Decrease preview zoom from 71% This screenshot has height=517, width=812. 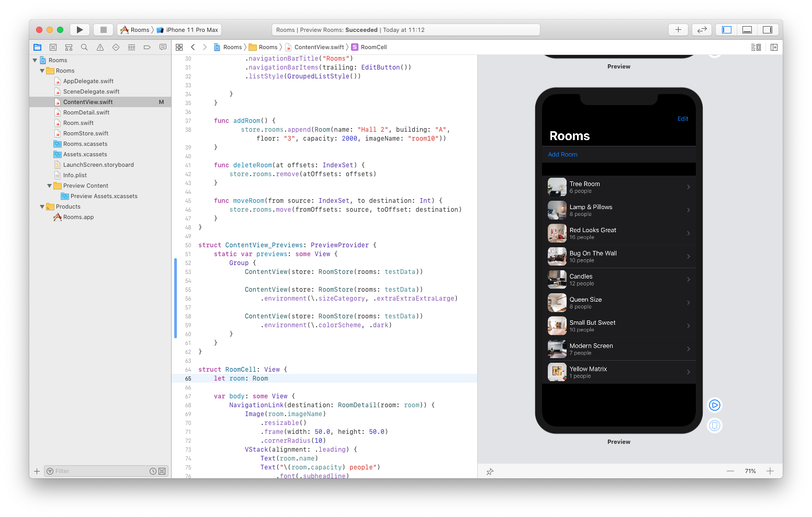(730, 471)
